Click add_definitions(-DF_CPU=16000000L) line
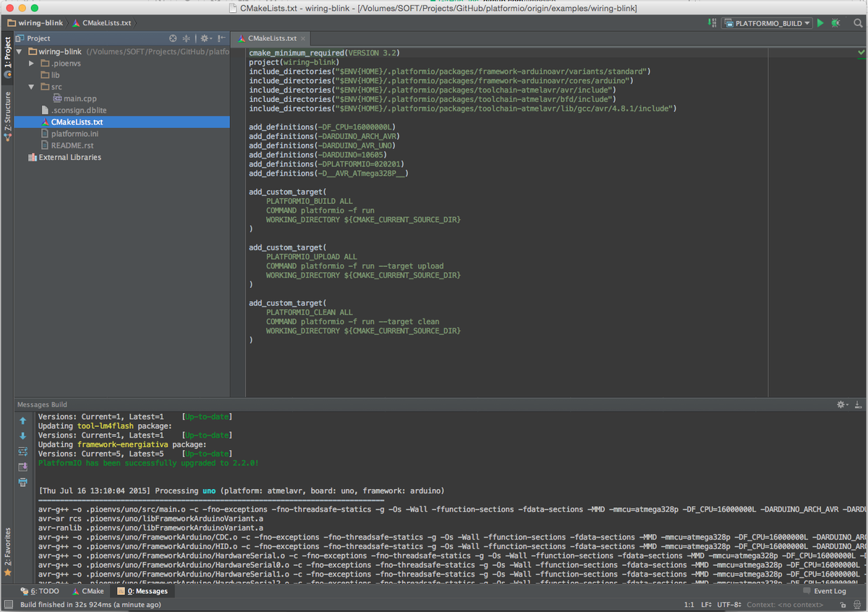This screenshot has height=612, width=868. point(323,127)
